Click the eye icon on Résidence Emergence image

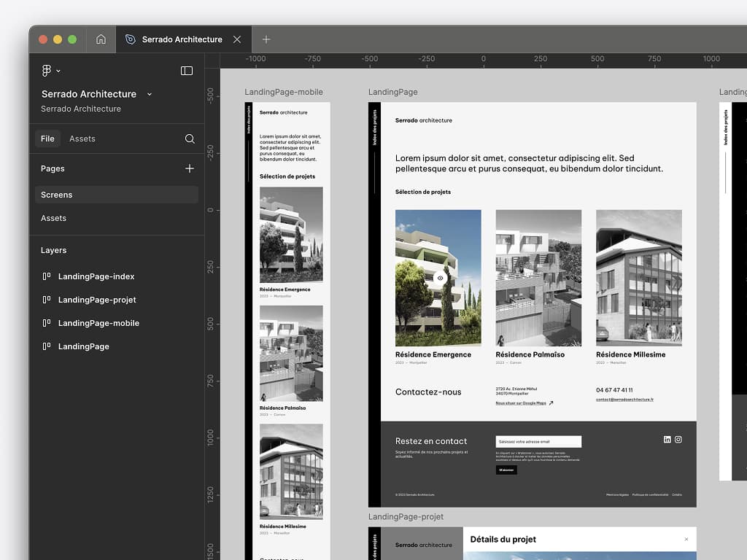click(x=440, y=278)
